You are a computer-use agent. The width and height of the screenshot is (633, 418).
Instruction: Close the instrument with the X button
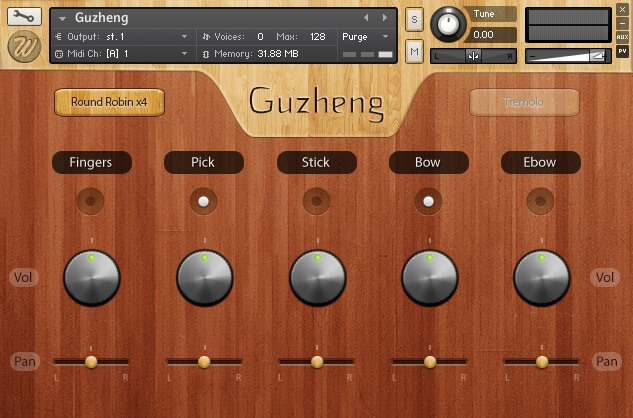pos(623,10)
